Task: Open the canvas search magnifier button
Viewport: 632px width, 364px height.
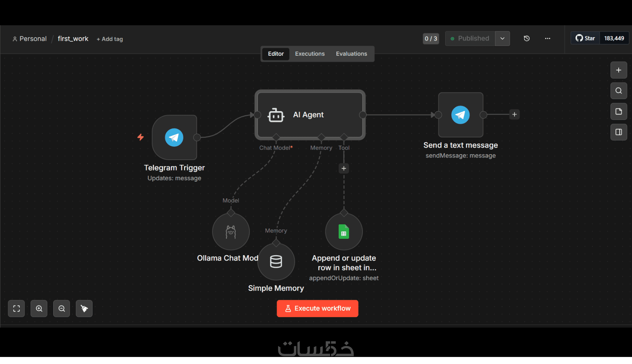Action: (619, 91)
